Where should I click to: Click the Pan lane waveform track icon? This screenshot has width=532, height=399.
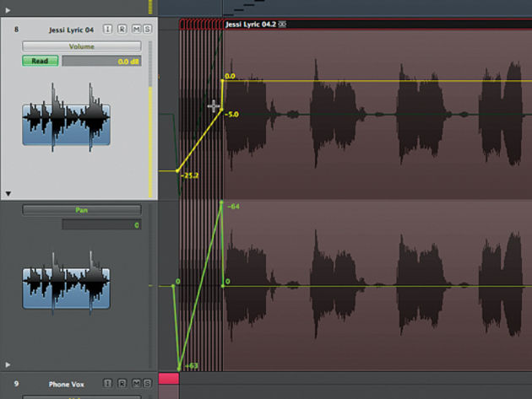pos(66,283)
